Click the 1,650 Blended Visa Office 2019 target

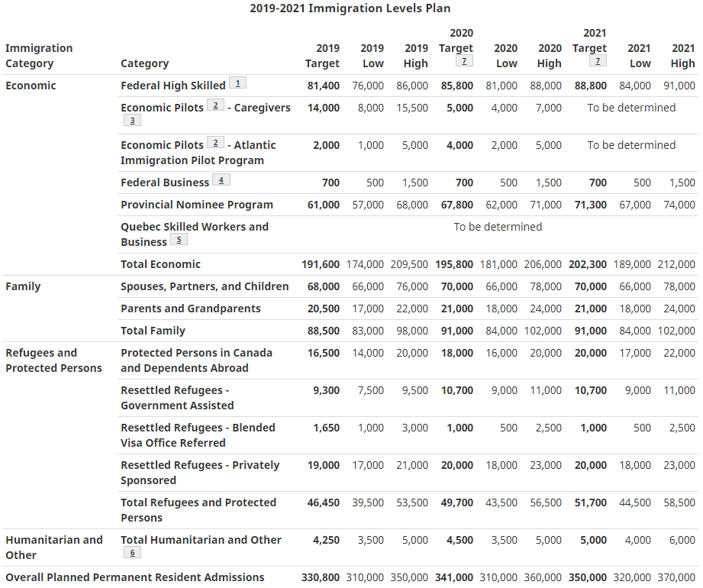pyautogui.click(x=326, y=428)
